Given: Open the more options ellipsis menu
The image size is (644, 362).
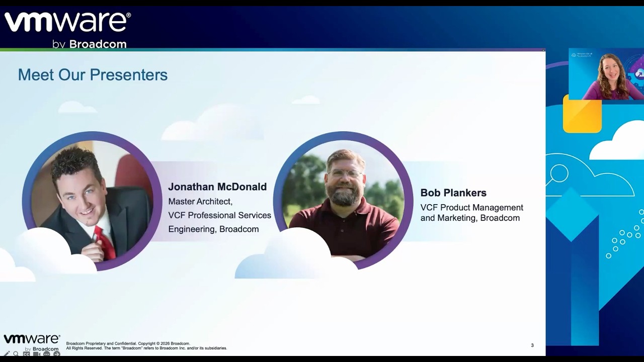Looking at the screenshot, I should coord(46,354).
